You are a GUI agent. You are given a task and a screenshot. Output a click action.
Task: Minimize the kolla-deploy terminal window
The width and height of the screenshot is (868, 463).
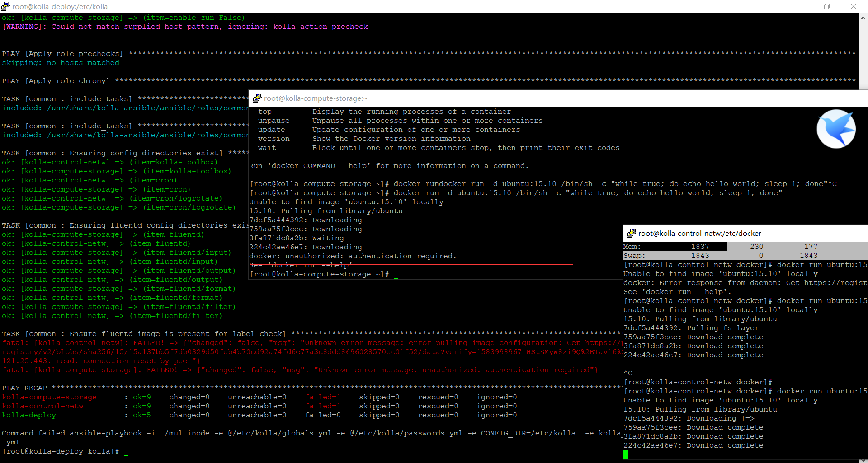tap(801, 6)
